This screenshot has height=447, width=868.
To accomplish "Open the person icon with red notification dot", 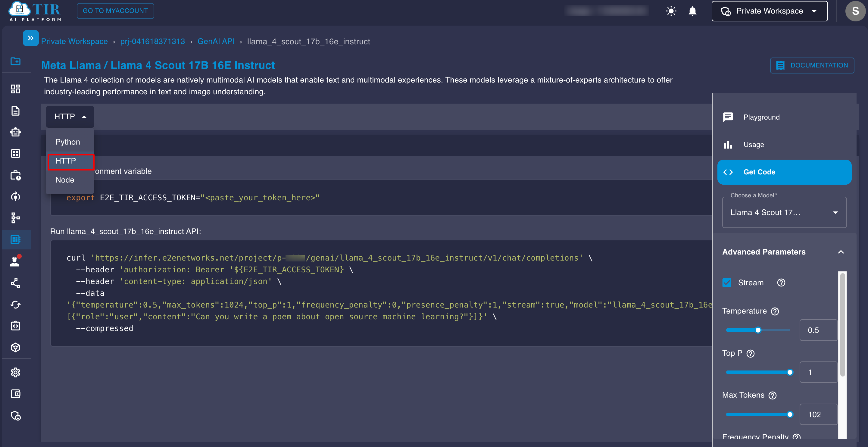I will click(x=15, y=261).
